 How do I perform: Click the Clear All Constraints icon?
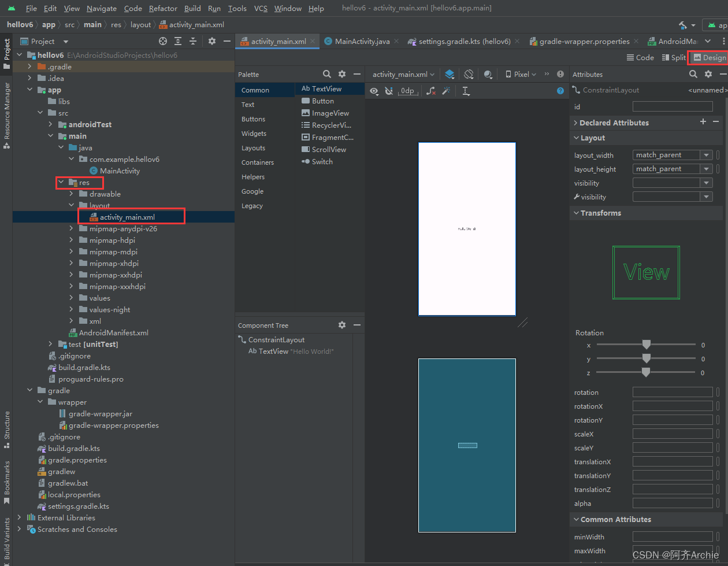tap(431, 91)
